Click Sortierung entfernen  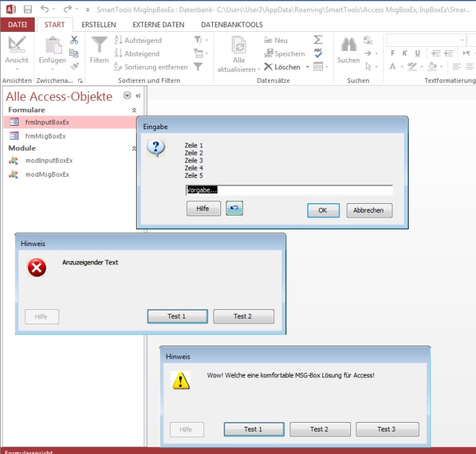[x=151, y=67]
